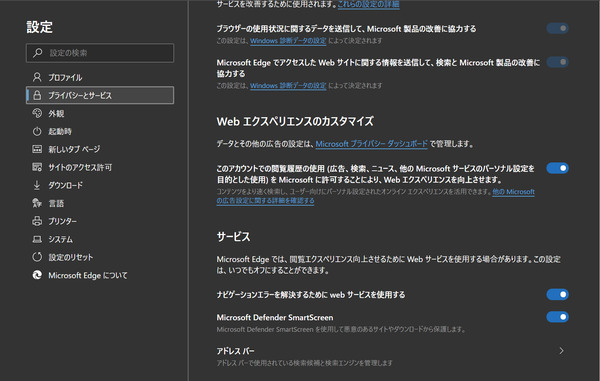Screen dimensions: 600x381
Task: Click the privacy lock icon
Action: pos(37,95)
